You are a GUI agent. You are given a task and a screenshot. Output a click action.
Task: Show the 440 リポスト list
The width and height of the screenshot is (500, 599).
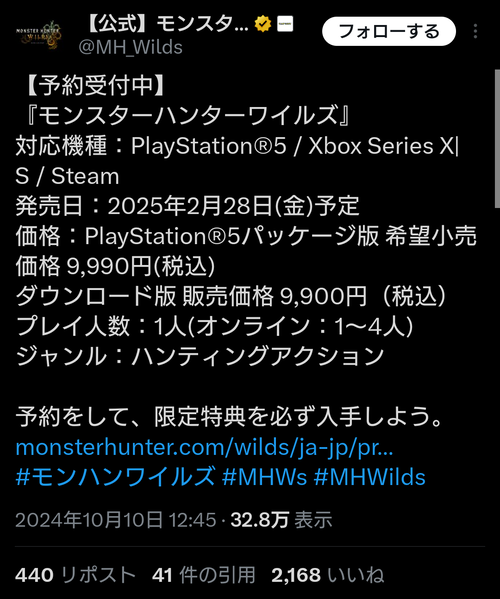click(76, 575)
